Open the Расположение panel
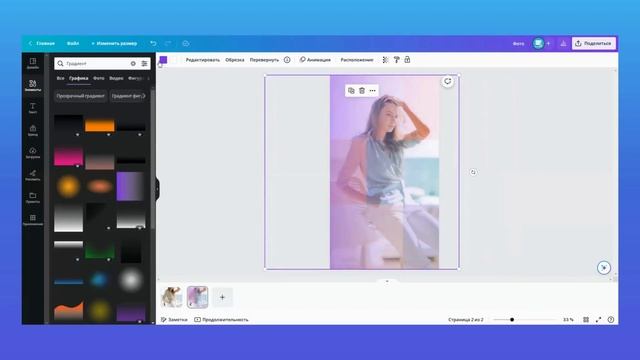 click(x=357, y=60)
